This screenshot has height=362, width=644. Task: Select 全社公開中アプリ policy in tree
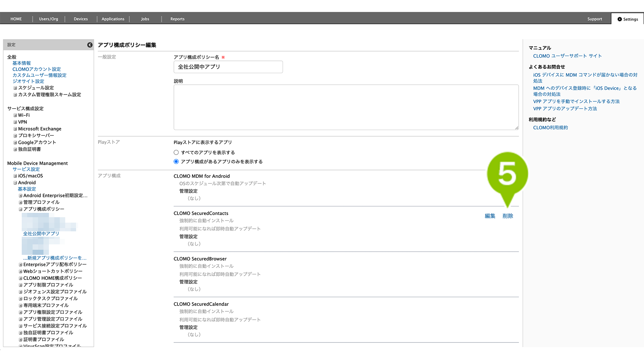41,234
